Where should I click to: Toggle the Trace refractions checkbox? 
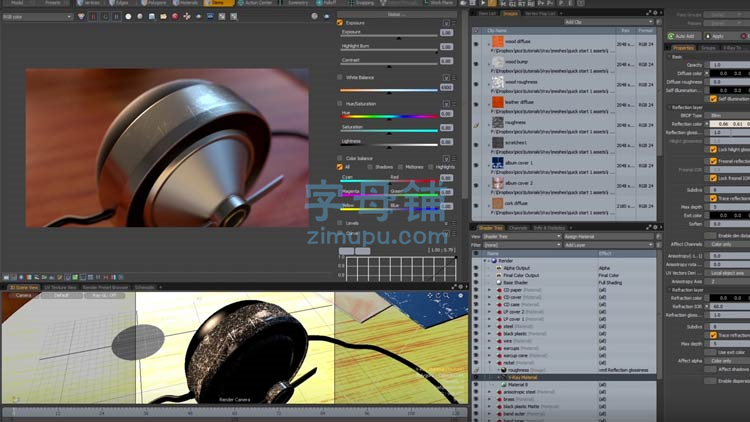pyautogui.click(x=713, y=335)
